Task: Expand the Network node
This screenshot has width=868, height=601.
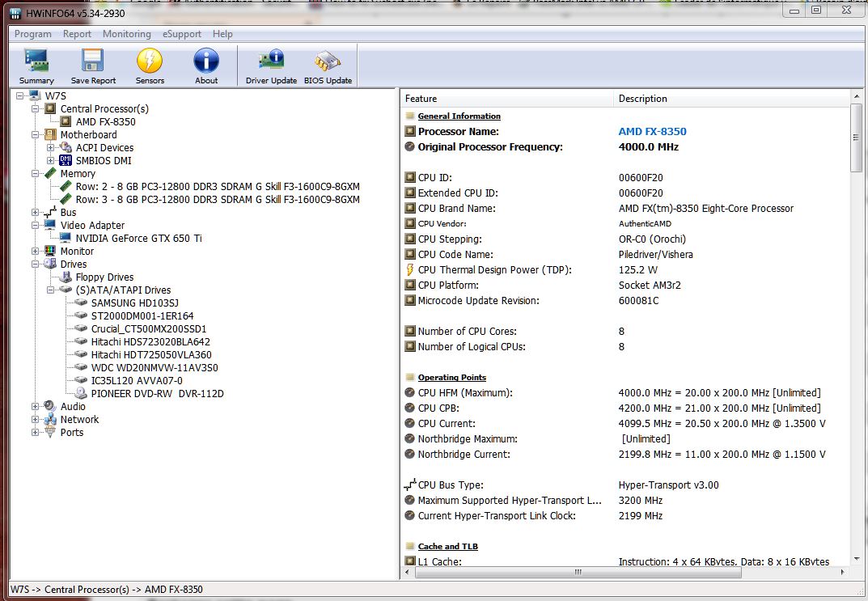Action: tap(36, 420)
